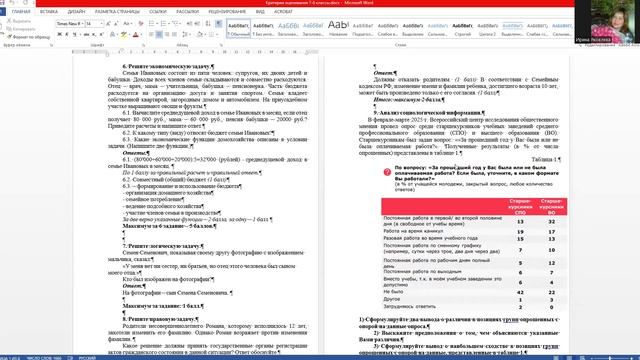Click Format Painter command
The image size is (640, 360).
(29, 37)
